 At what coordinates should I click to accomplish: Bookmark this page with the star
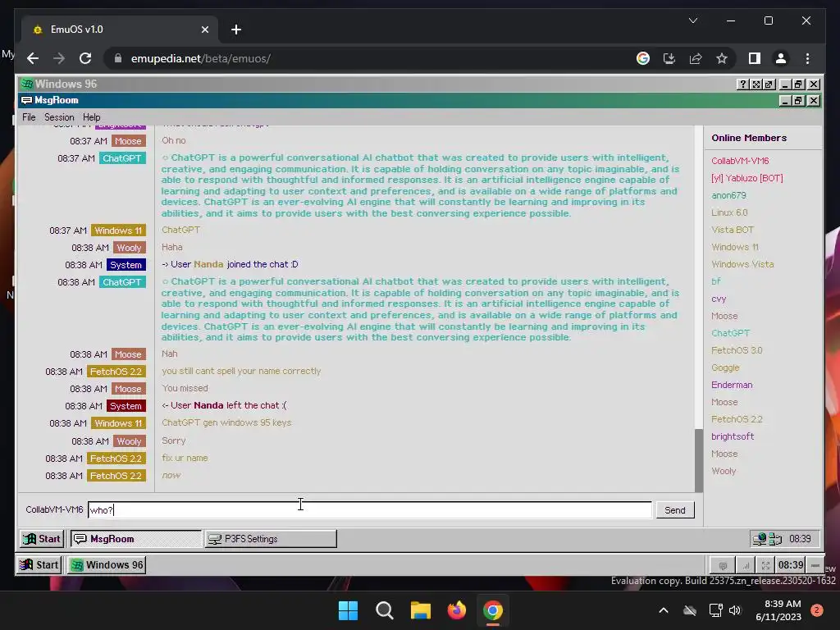click(x=722, y=58)
